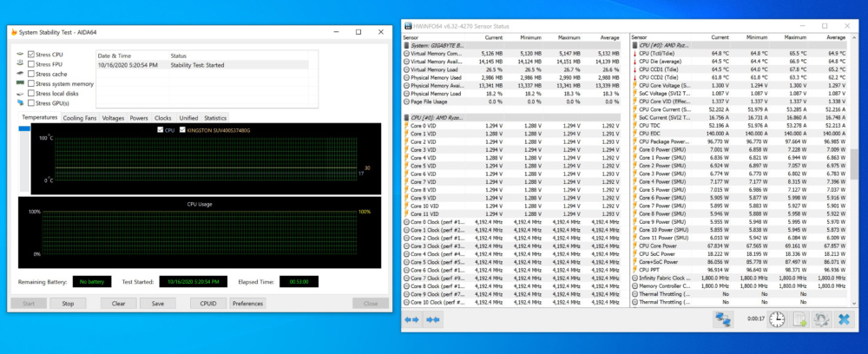
Task: Click the left-pane Current column header in HWiNFO64
Action: pyautogui.click(x=493, y=37)
